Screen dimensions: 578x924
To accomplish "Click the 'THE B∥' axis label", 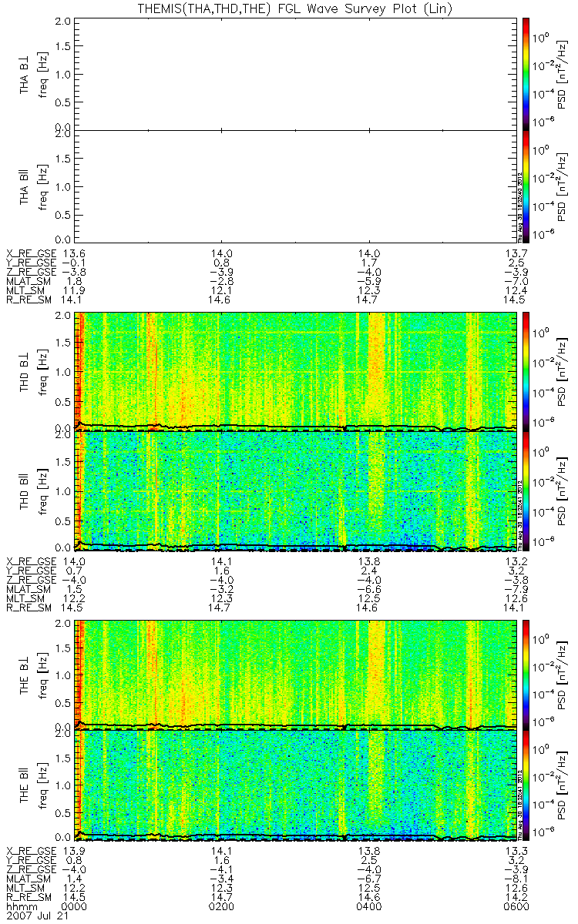I will (25, 785).
